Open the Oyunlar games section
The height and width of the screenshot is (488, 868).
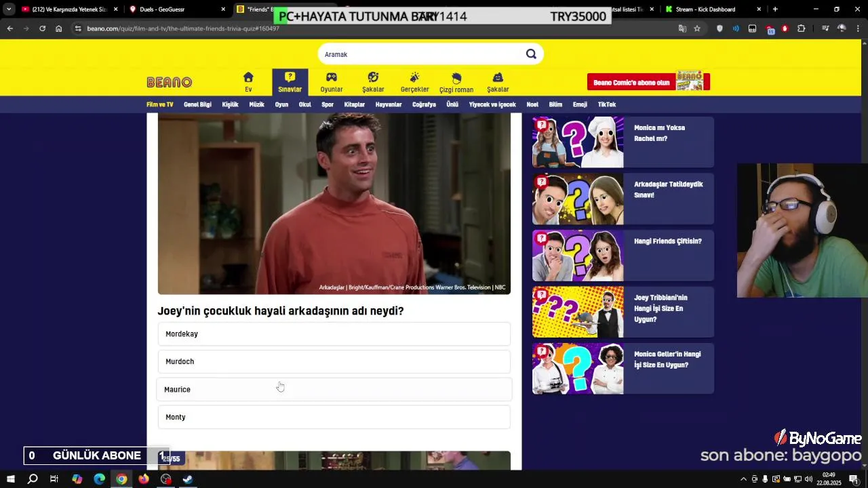(x=332, y=82)
